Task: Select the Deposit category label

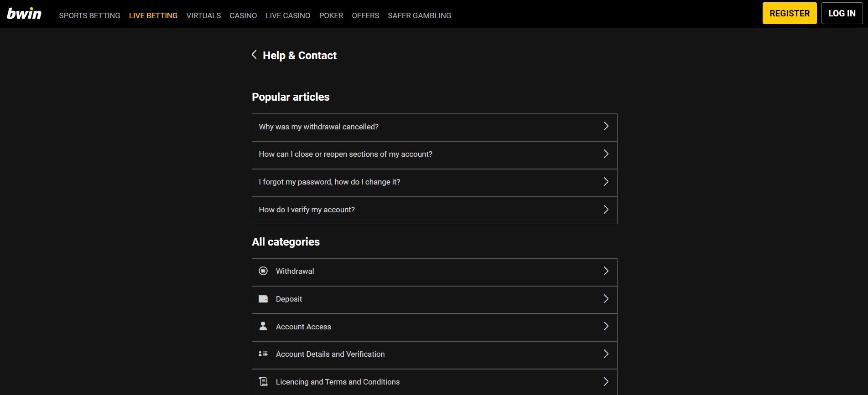Action: tap(289, 299)
